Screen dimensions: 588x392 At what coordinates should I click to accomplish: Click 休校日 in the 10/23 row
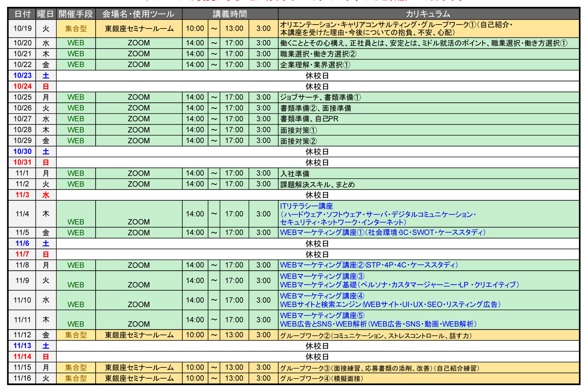[x=317, y=76]
